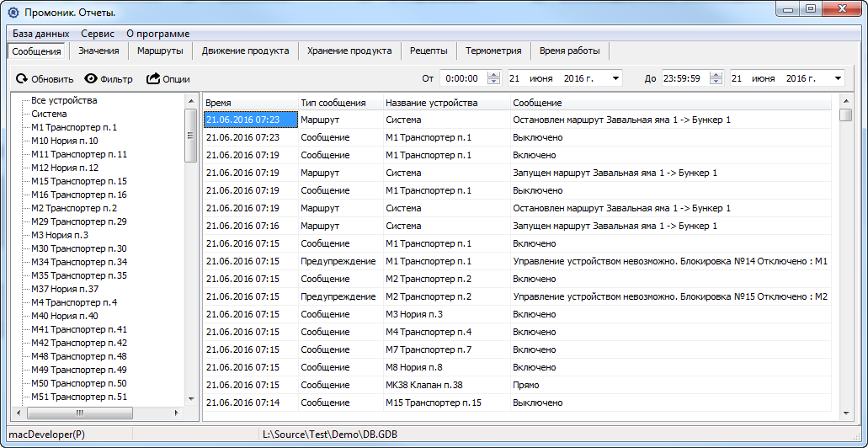Click device tree horizontal scrollbar left arrow

(19, 413)
